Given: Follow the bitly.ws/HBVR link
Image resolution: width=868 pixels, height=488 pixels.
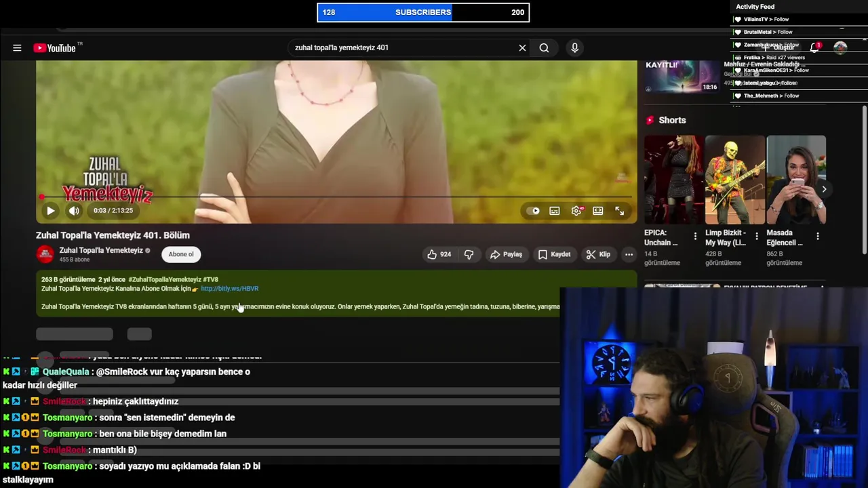Looking at the screenshot, I should coord(229,289).
